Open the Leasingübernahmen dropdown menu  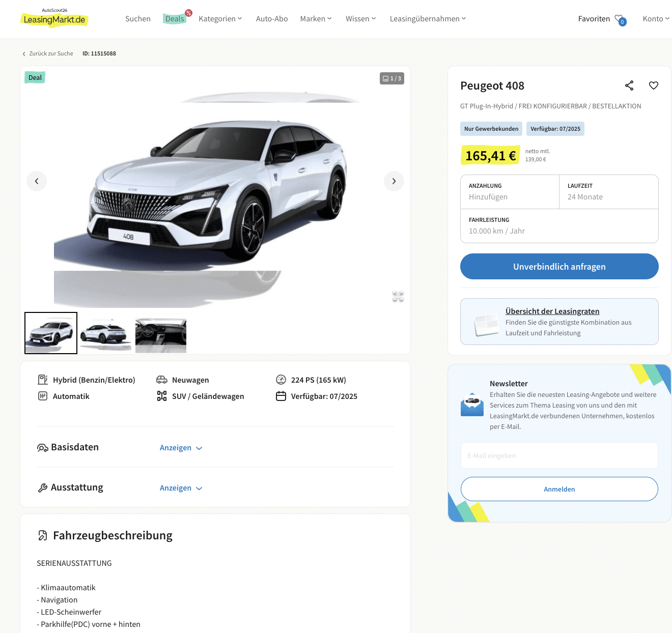coord(428,19)
